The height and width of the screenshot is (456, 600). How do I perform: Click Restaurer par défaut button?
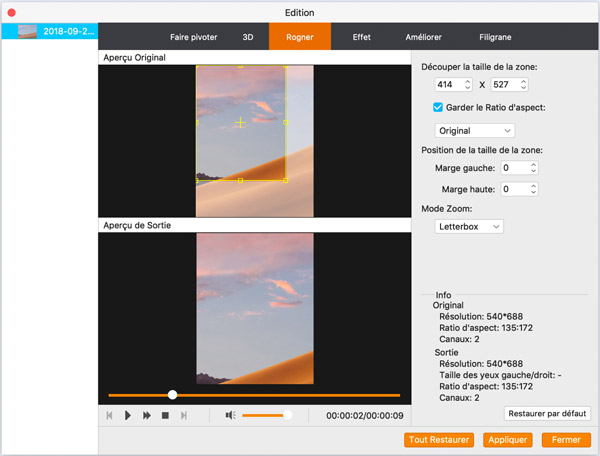point(547,414)
